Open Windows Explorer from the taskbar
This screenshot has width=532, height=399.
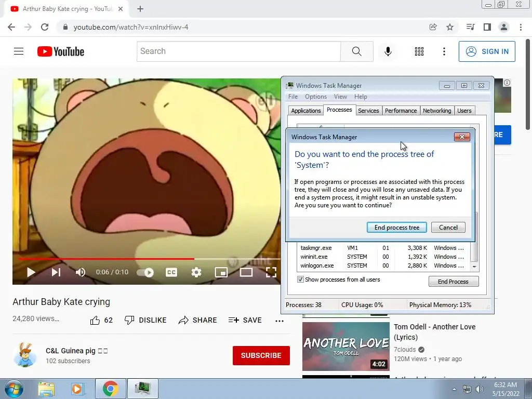click(x=46, y=389)
